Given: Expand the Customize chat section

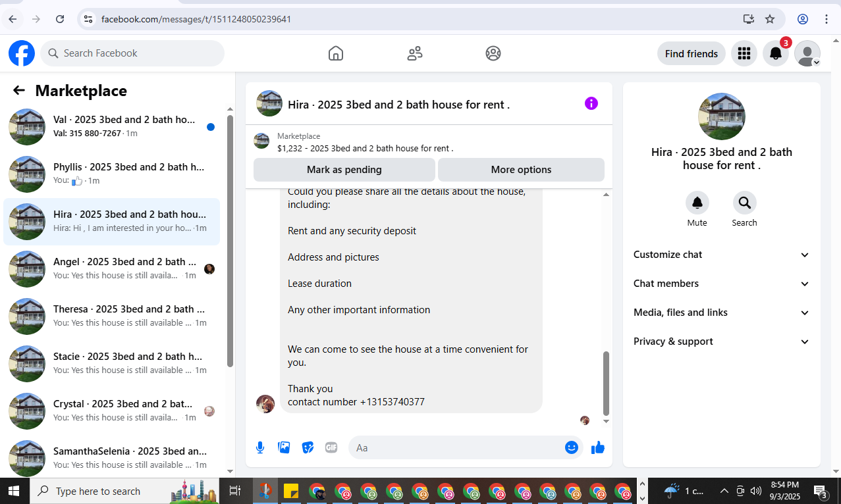Looking at the screenshot, I should (722, 255).
